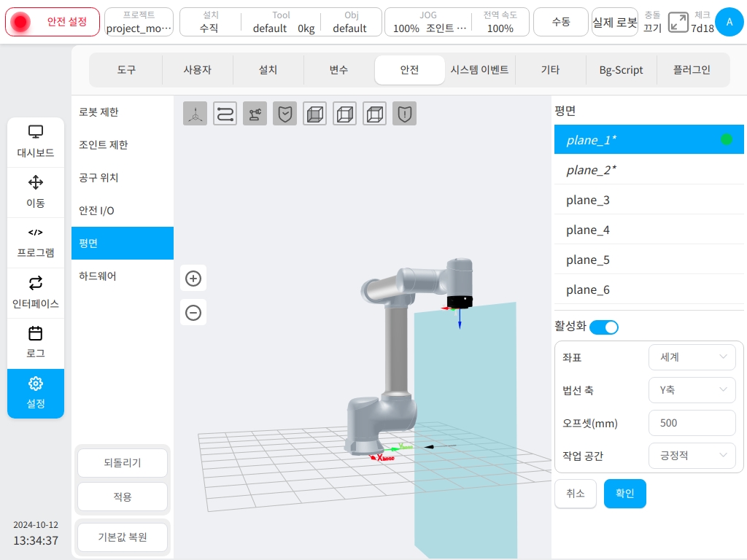Open the 공구 위치 menu item
This screenshot has height=560, width=747.
(123, 178)
